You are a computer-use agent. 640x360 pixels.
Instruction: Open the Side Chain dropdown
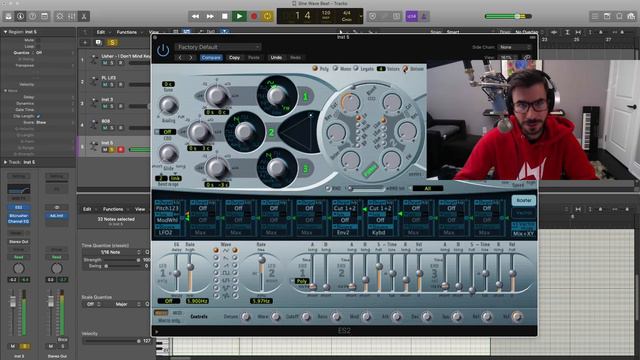click(514, 47)
